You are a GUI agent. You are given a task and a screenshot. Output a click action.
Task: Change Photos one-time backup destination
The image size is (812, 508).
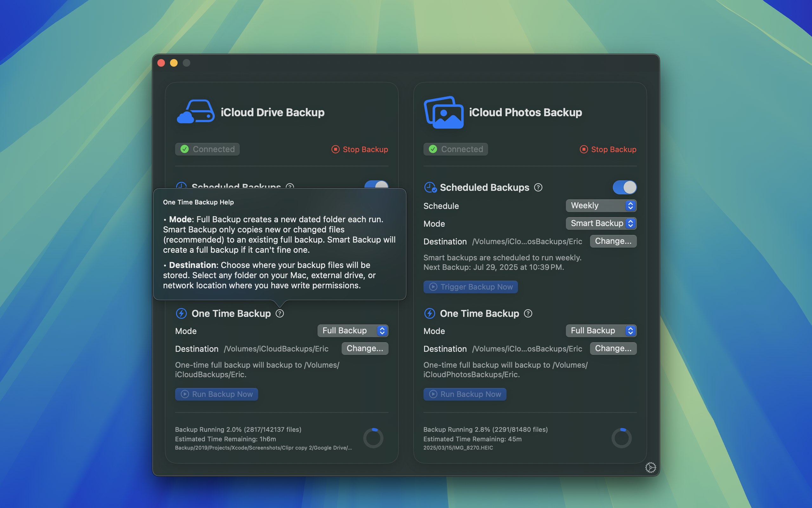(613, 348)
